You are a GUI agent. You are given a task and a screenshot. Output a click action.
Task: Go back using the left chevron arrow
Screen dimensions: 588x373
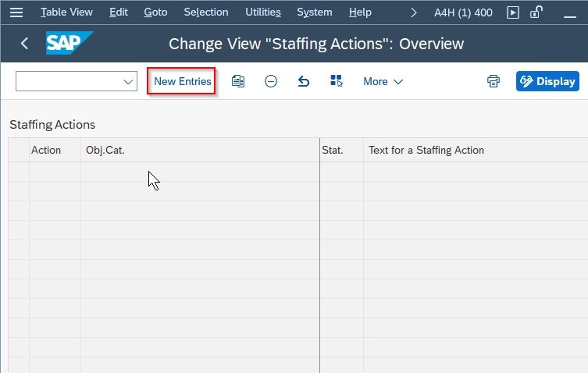tap(24, 44)
